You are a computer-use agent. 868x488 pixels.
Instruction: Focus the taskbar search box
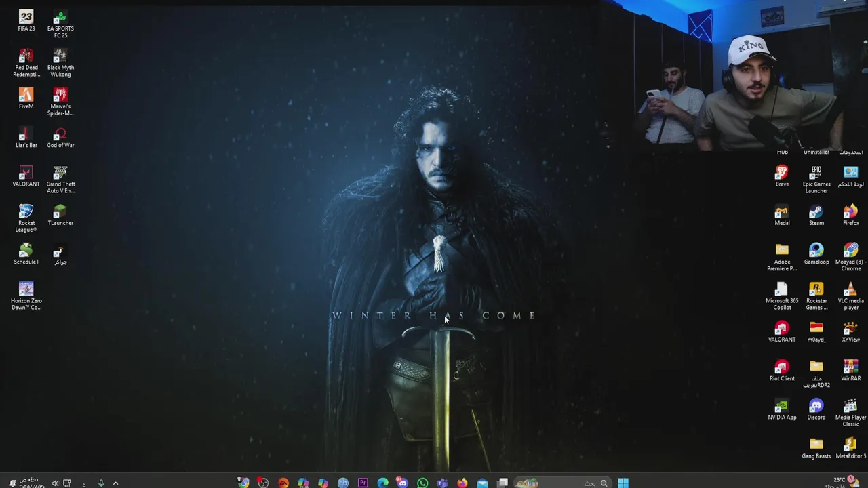click(x=562, y=483)
